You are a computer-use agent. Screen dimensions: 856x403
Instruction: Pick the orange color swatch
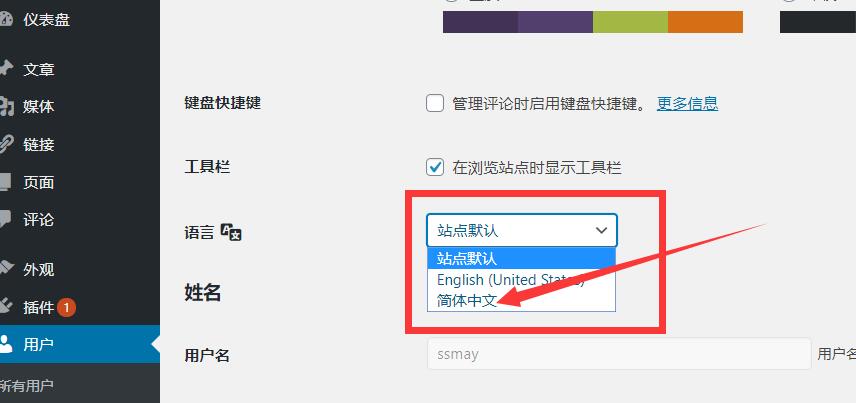pos(705,22)
